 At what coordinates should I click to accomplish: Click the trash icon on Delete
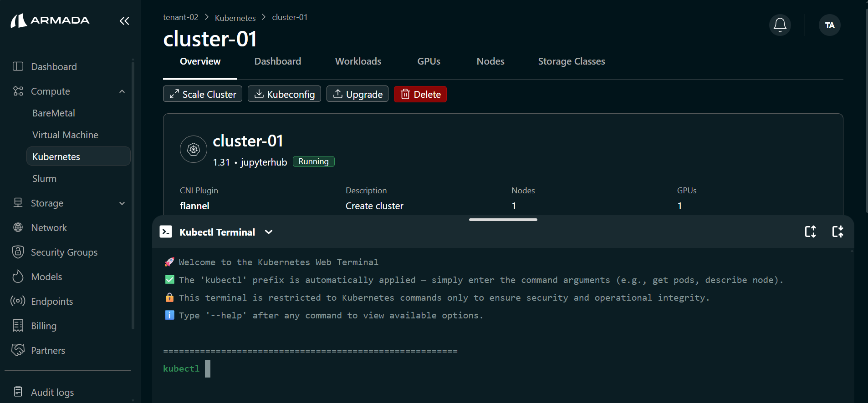point(405,94)
